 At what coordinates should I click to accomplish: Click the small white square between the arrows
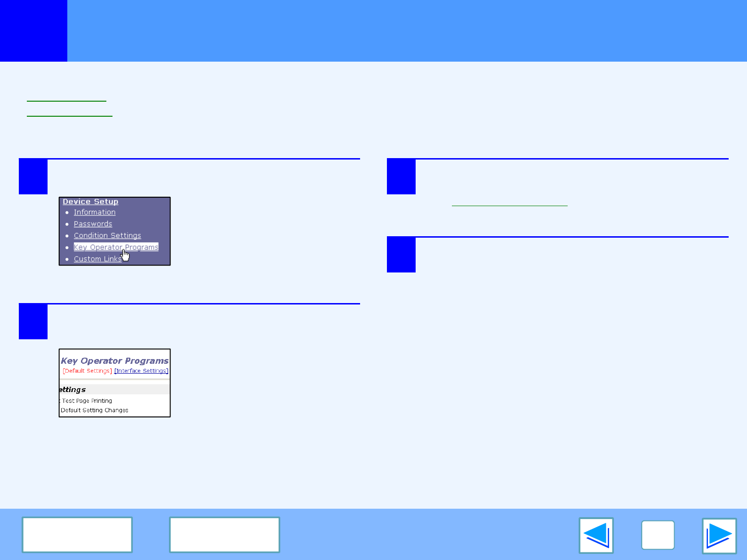coord(658,535)
